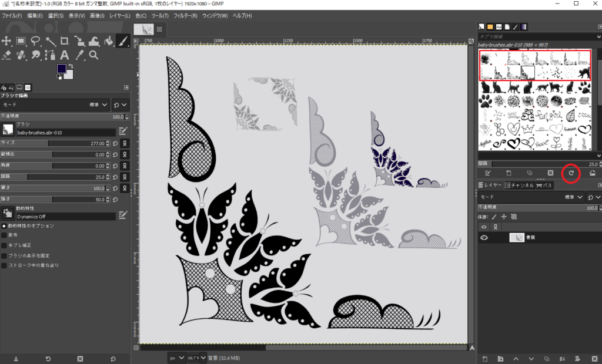Select the Text tool

(65, 55)
